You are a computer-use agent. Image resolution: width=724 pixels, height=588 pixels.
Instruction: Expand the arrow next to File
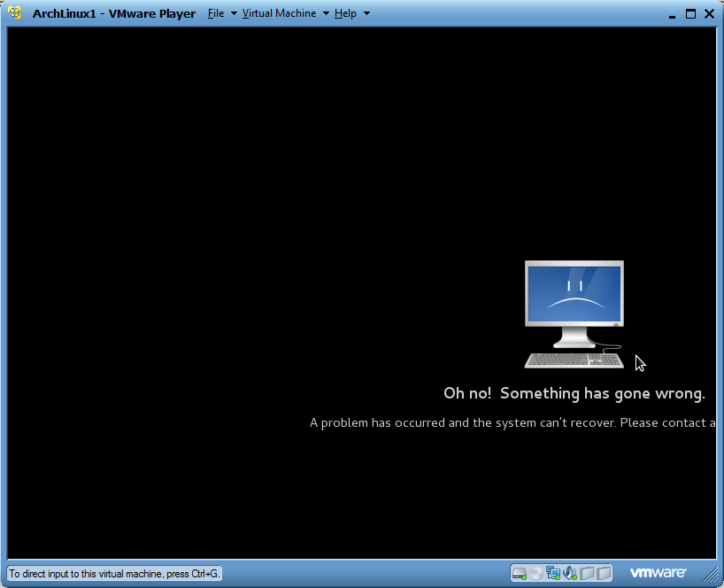click(x=234, y=13)
